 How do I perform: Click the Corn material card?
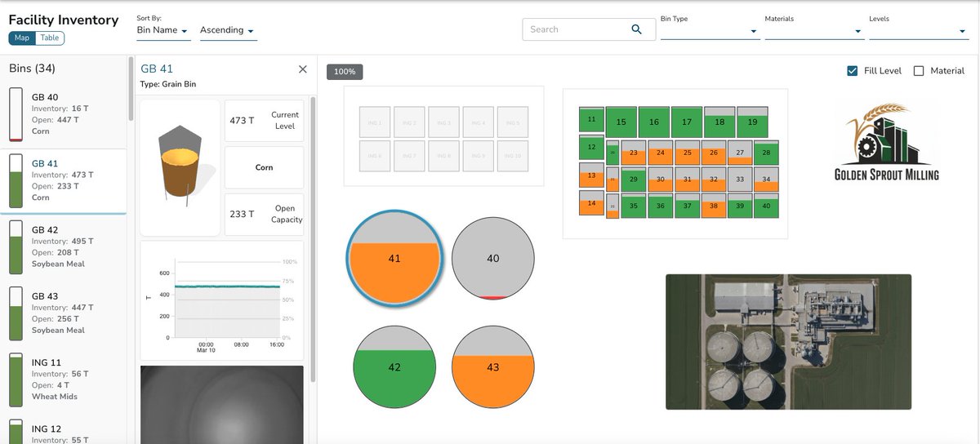[264, 167]
